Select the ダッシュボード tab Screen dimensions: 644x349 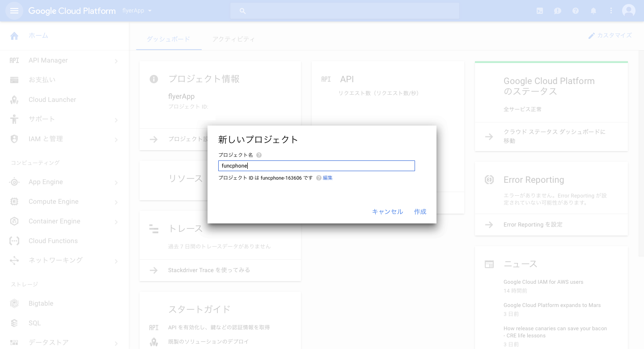(169, 39)
